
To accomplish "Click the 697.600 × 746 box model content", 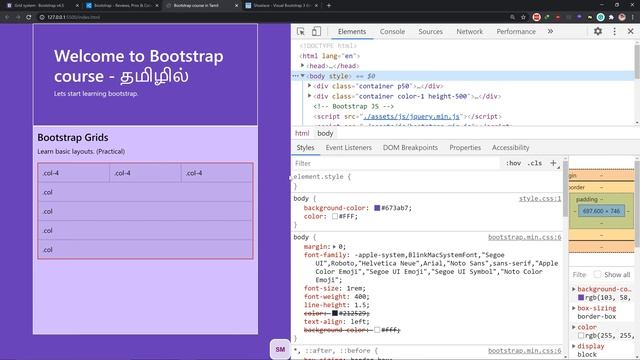I will [601, 211].
